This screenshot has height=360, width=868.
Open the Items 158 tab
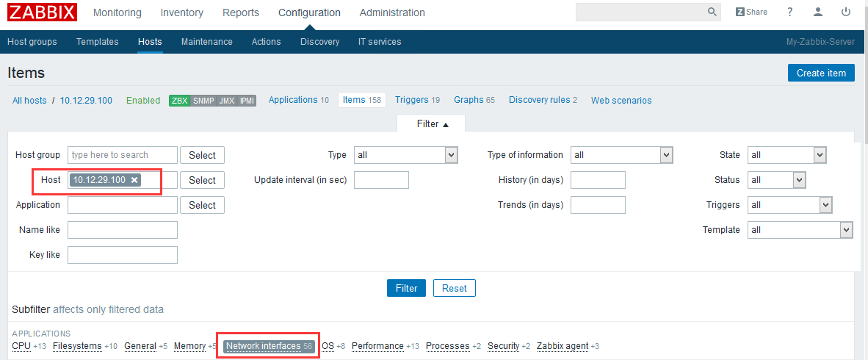click(x=362, y=100)
